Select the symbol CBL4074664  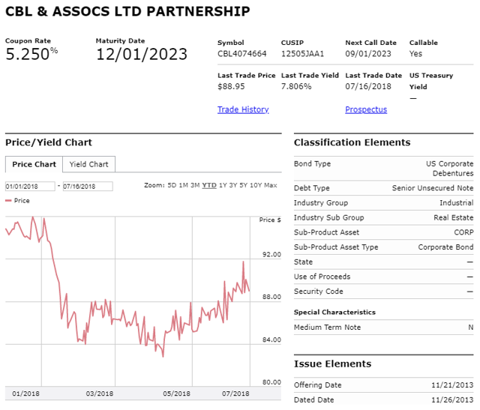point(242,54)
